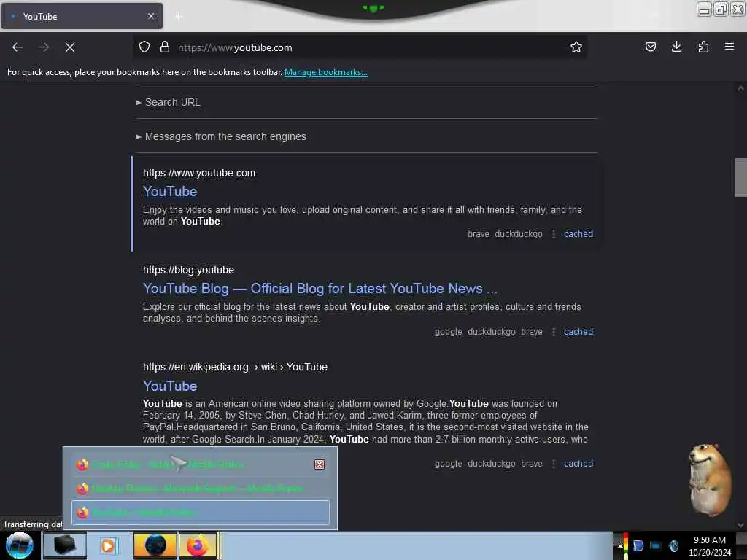The width and height of the screenshot is (747, 560).
Task: Open the three-dot menu of the Wikipedia result
Action: pyautogui.click(x=554, y=463)
